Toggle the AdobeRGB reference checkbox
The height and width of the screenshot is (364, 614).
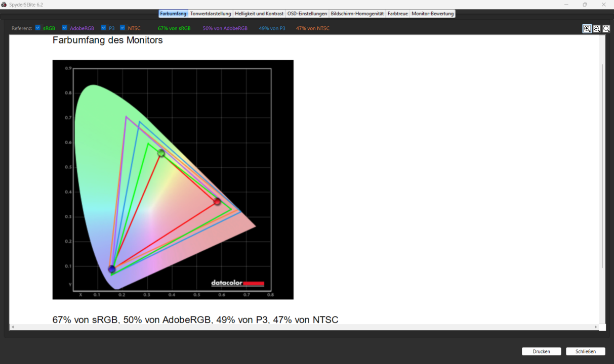tap(65, 28)
